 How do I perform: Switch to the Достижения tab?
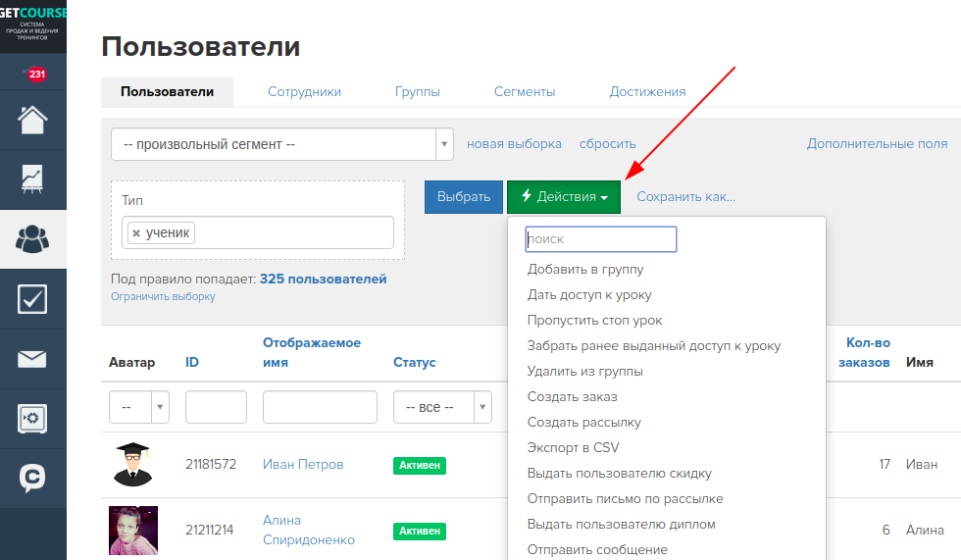tap(648, 92)
